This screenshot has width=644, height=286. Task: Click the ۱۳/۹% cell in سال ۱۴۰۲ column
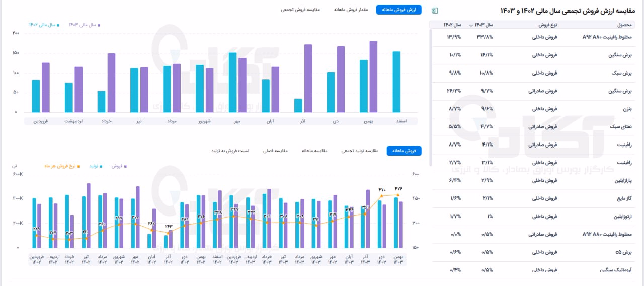[454, 37]
